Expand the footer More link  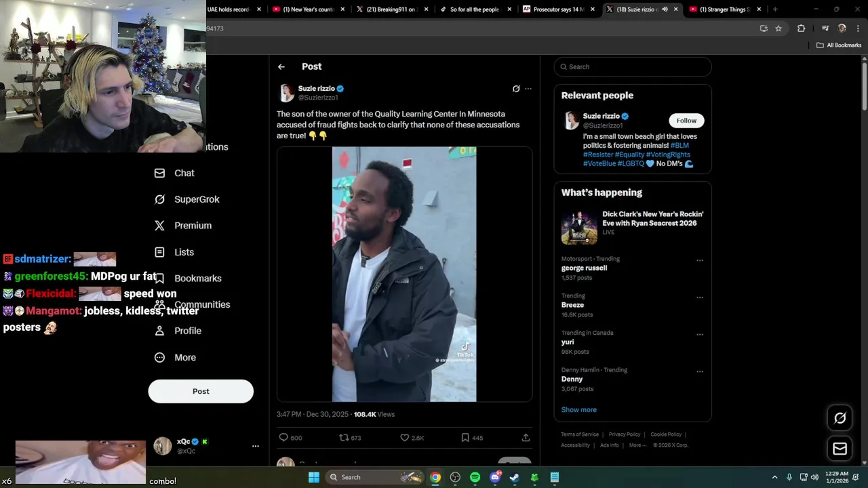pyautogui.click(x=637, y=445)
